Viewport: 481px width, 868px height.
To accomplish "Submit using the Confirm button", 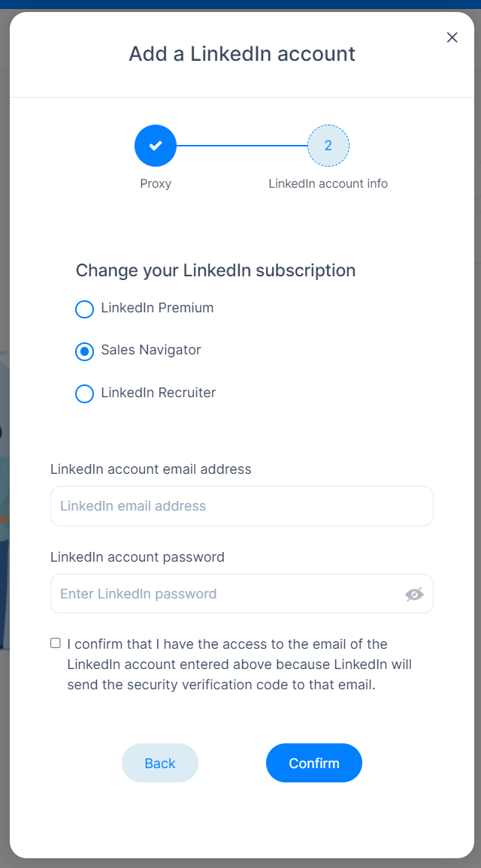I will point(314,763).
